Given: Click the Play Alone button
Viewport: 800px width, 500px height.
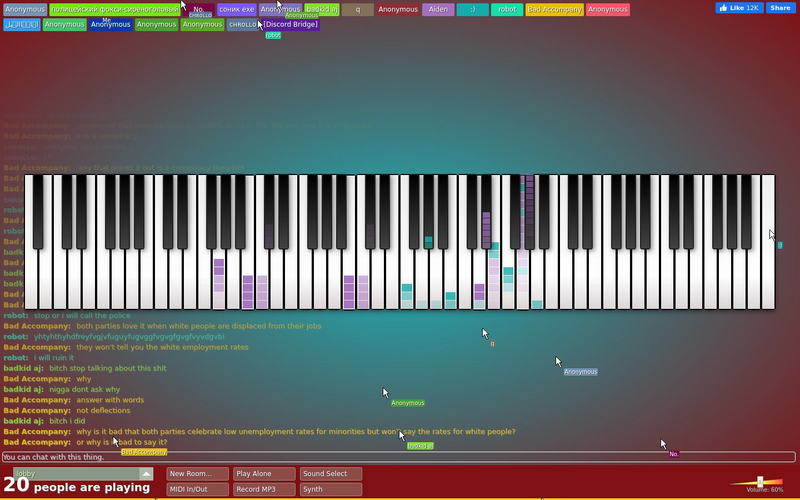Looking at the screenshot, I should [264, 474].
